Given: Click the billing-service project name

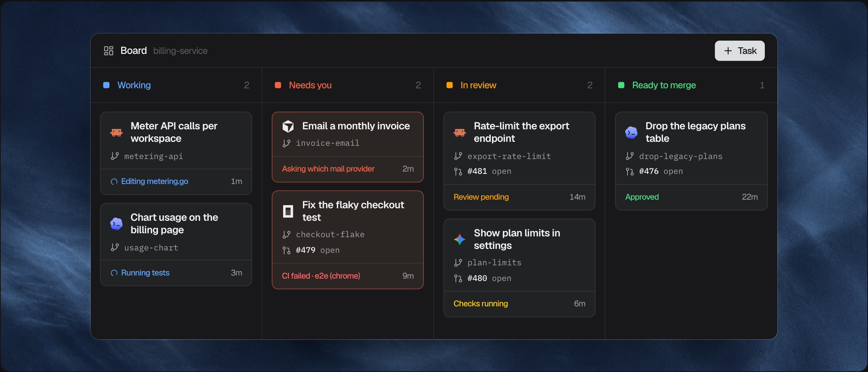Looking at the screenshot, I should click(x=180, y=51).
